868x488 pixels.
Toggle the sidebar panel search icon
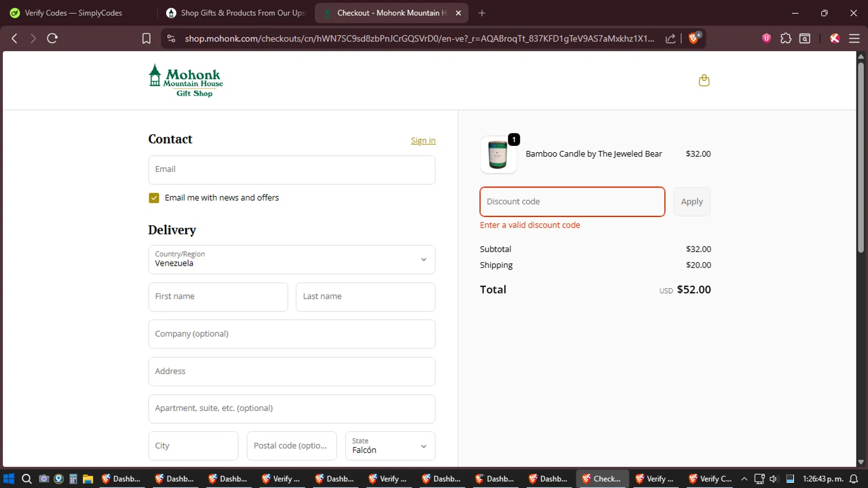tap(805, 38)
